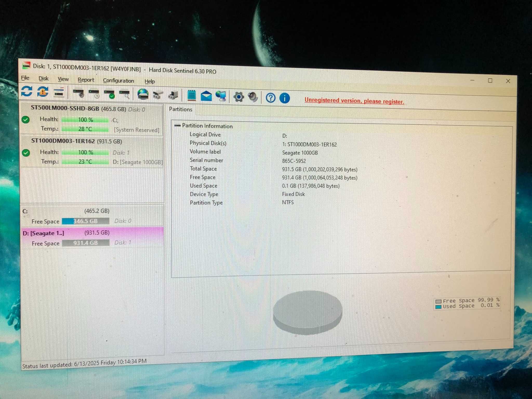532x399 pixels.
Task: Click the C: 346.5 GB free space bar
Action: pyautogui.click(x=85, y=221)
